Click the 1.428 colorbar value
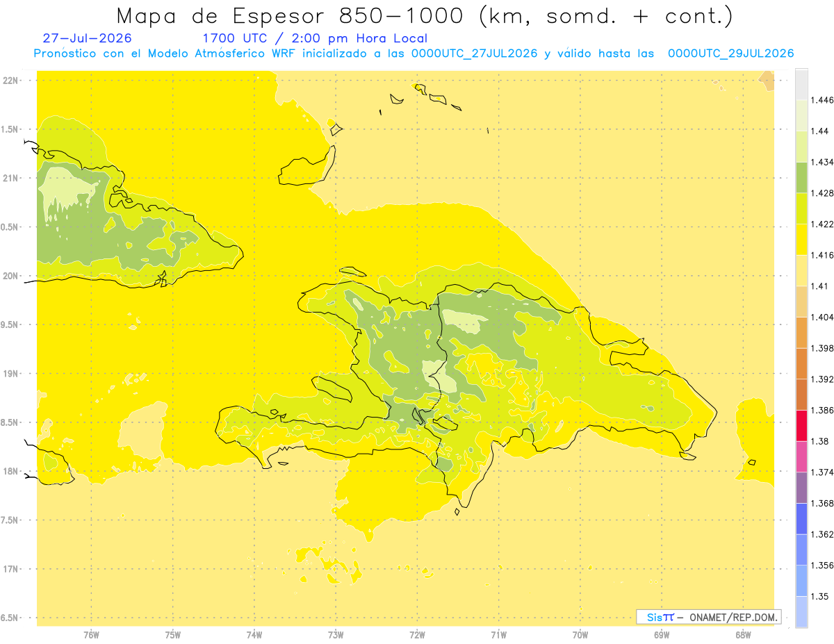 tap(821, 193)
